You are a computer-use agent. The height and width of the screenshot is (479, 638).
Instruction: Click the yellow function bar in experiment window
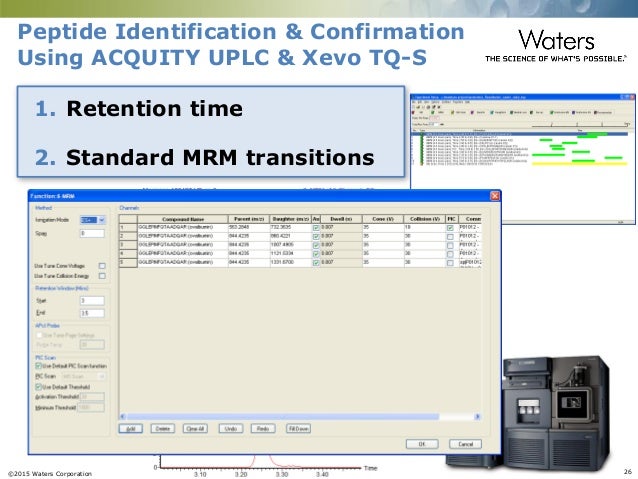click(580, 164)
